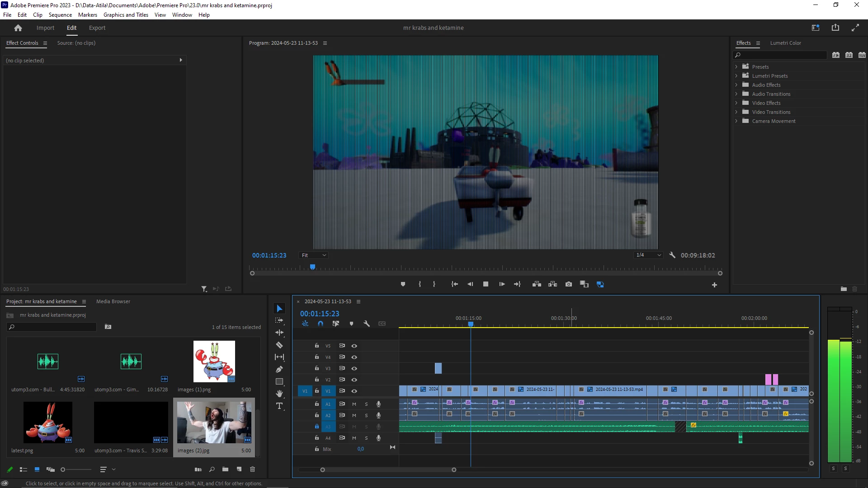The height and width of the screenshot is (488, 868).
Task: Lock video track V4
Action: click(317, 357)
